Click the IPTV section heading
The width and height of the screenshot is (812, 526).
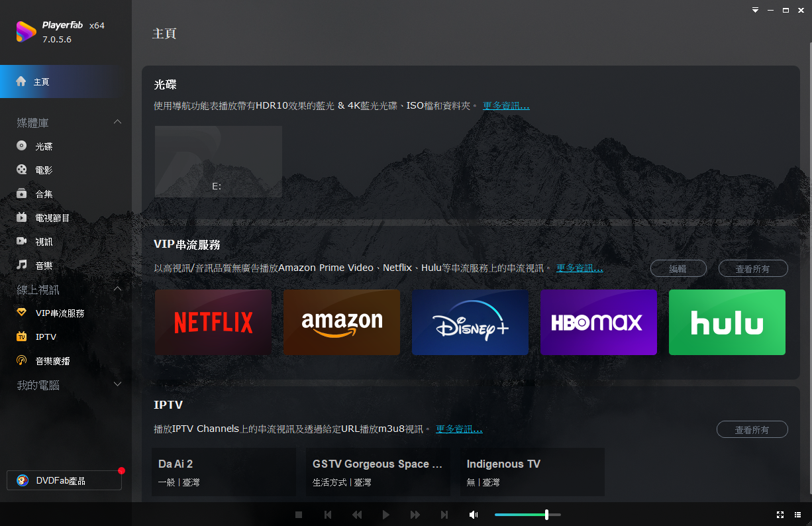tap(168, 405)
